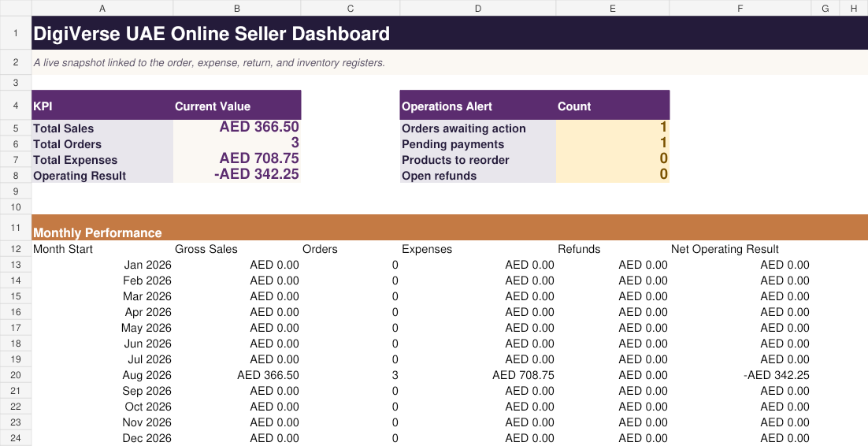Select column F header
Image resolution: width=868 pixels, height=446 pixels.
point(740,8)
